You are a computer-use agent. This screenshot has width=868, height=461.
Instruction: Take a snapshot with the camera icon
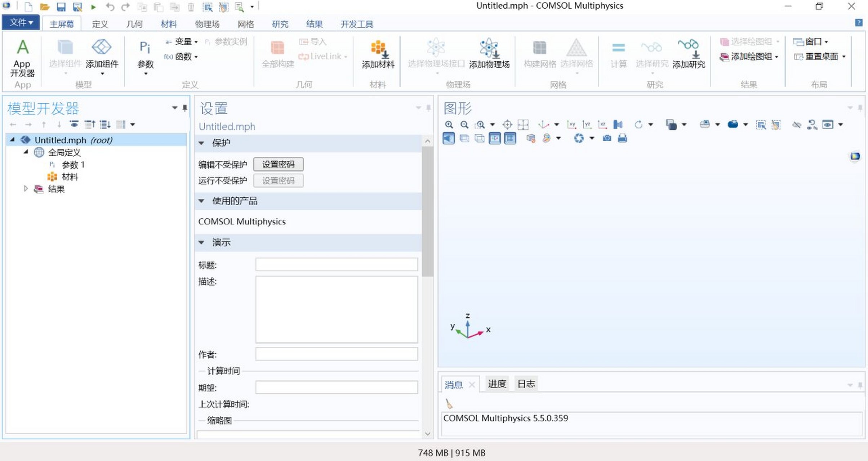[x=607, y=138]
